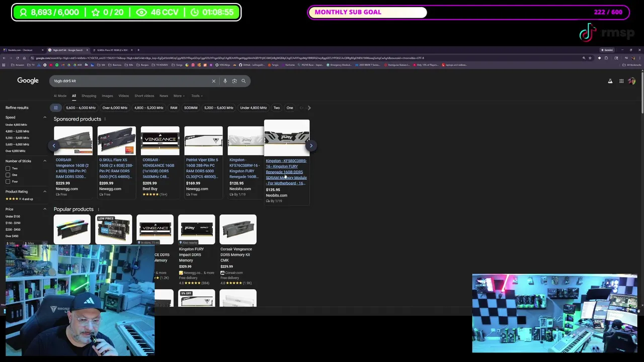Filter by 4 and up star rating
The width and height of the screenshot is (644, 362).
click(x=19, y=199)
